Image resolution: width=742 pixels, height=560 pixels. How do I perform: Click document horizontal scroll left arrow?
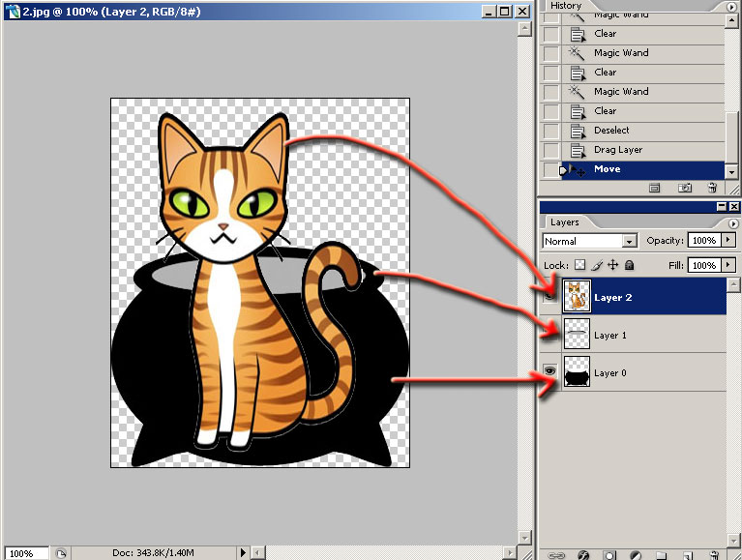[x=258, y=552]
